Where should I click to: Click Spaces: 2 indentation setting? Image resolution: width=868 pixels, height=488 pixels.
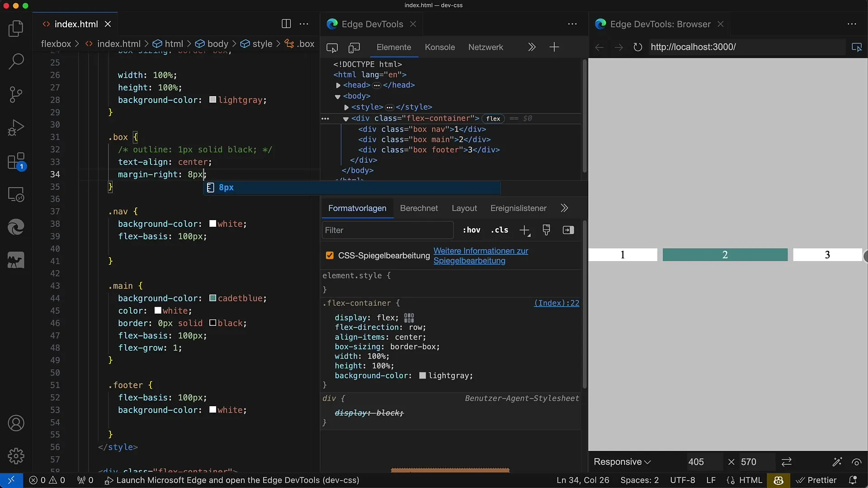point(639,480)
